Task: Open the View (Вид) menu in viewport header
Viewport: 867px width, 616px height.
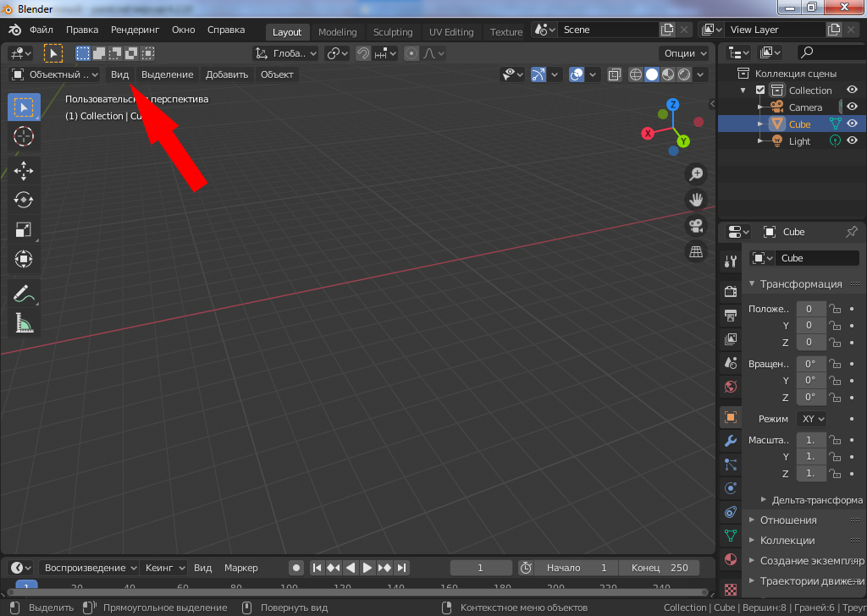Action: [x=119, y=74]
